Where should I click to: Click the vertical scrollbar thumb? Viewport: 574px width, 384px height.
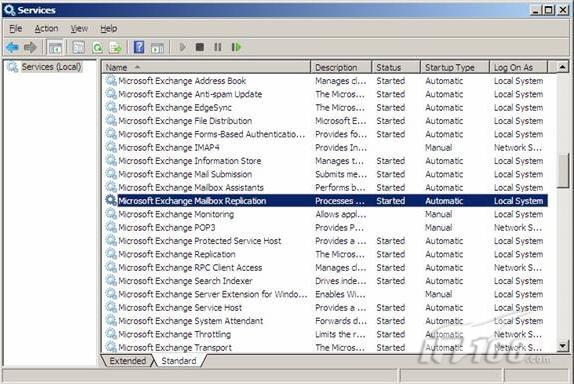(562, 171)
